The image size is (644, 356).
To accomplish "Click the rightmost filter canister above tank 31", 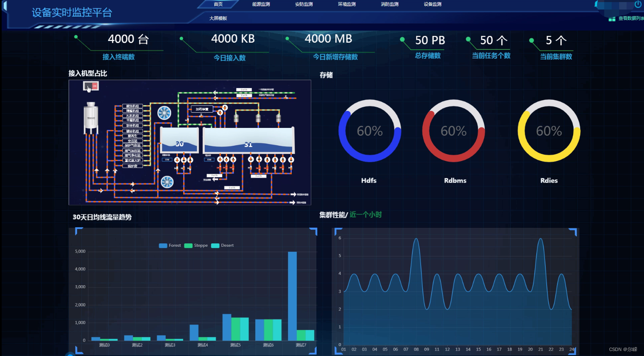I will pyautogui.click(x=278, y=118).
